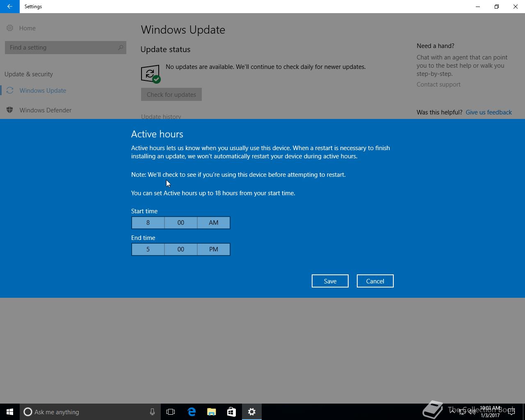Change the End time hour value 5

click(148, 249)
